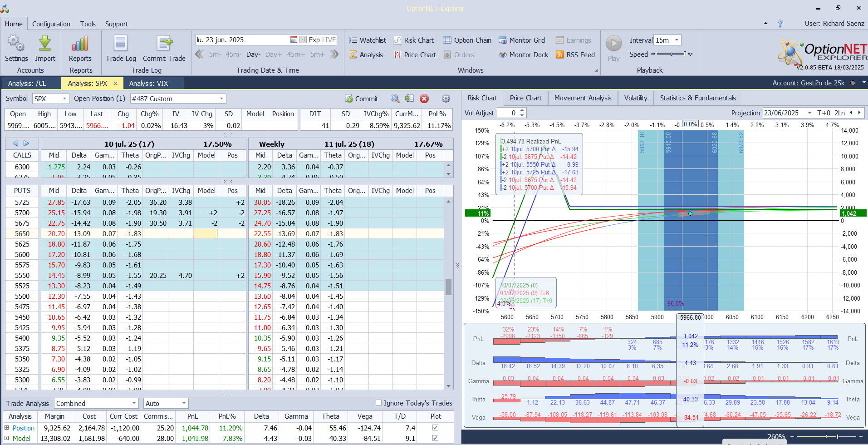Screen dimensions: 868x445
Task: Open the Configuration menu
Action: point(51,24)
